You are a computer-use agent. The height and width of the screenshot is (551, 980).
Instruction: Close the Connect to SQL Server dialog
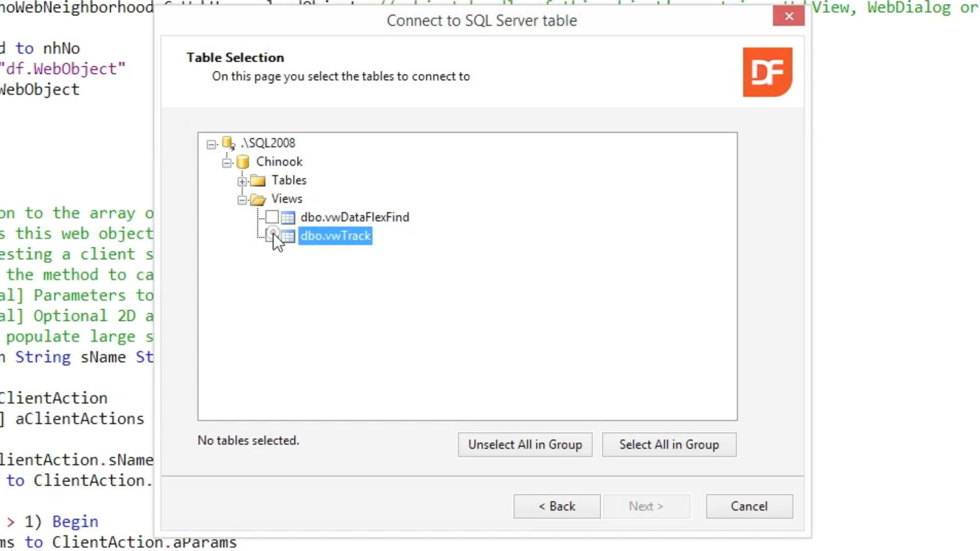click(789, 16)
